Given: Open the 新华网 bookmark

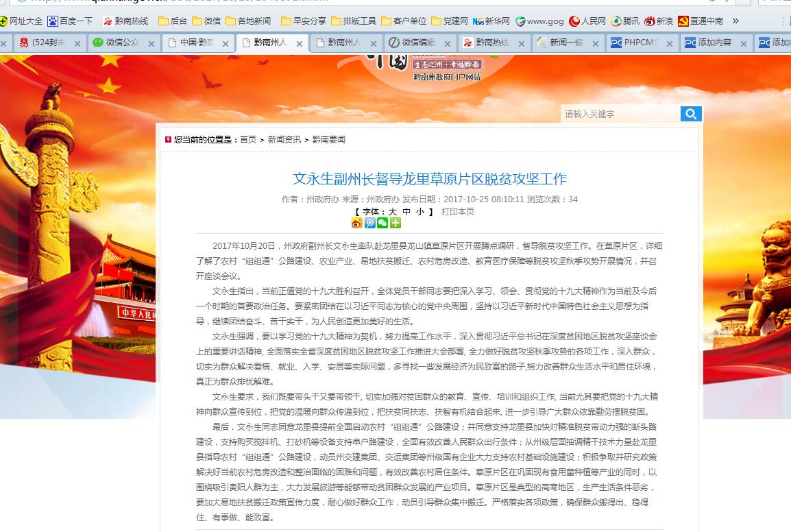Looking at the screenshot, I should [491, 21].
